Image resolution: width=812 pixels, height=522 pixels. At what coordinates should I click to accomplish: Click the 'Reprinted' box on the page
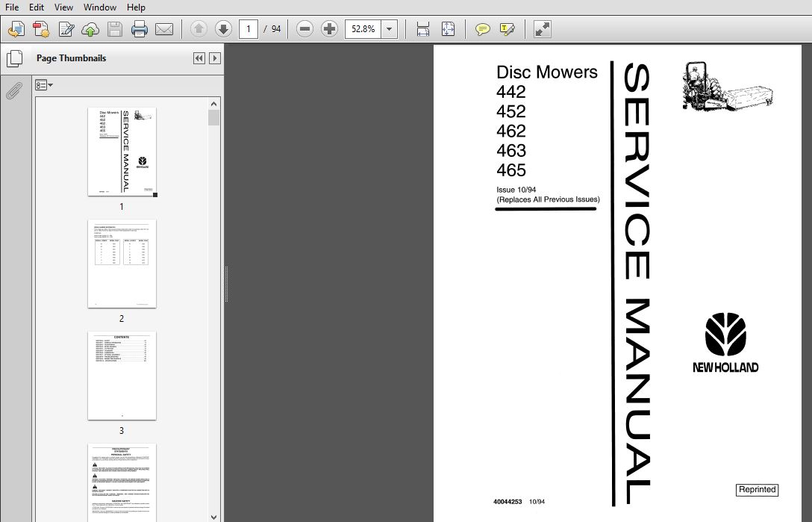[757, 489]
